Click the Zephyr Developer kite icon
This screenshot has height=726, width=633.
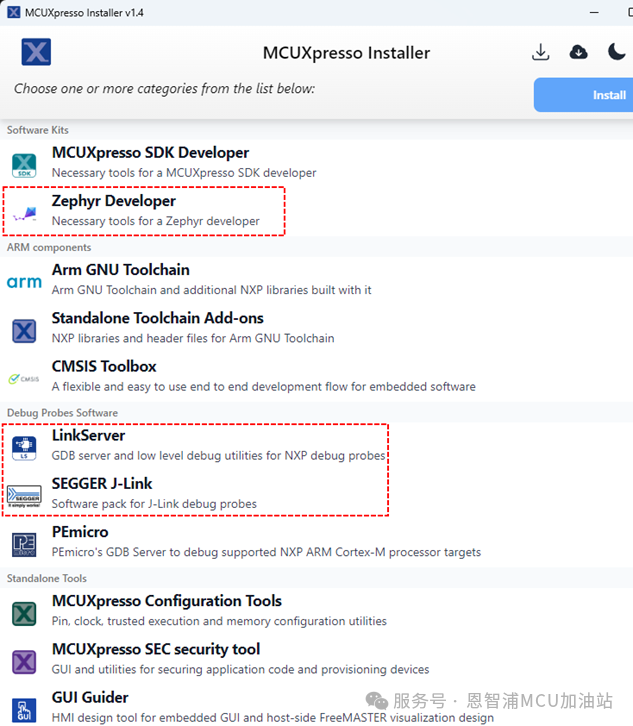click(x=25, y=214)
